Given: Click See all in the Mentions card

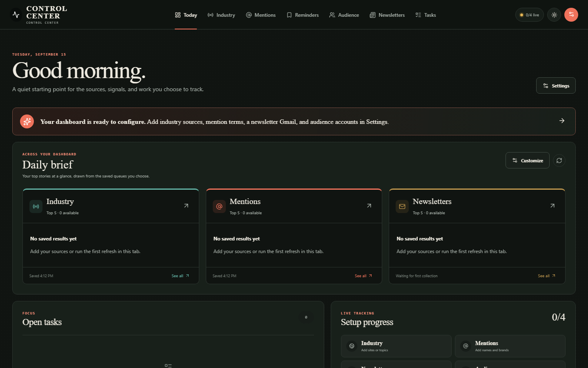Looking at the screenshot, I should pos(363,276).
